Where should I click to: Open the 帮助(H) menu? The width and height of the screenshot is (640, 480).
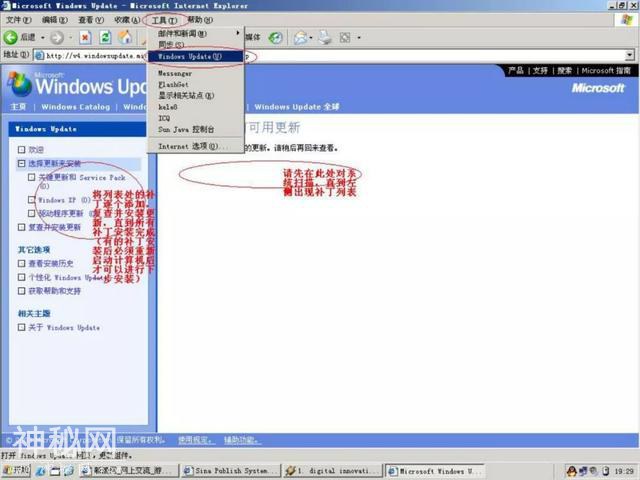coord(200,20)
